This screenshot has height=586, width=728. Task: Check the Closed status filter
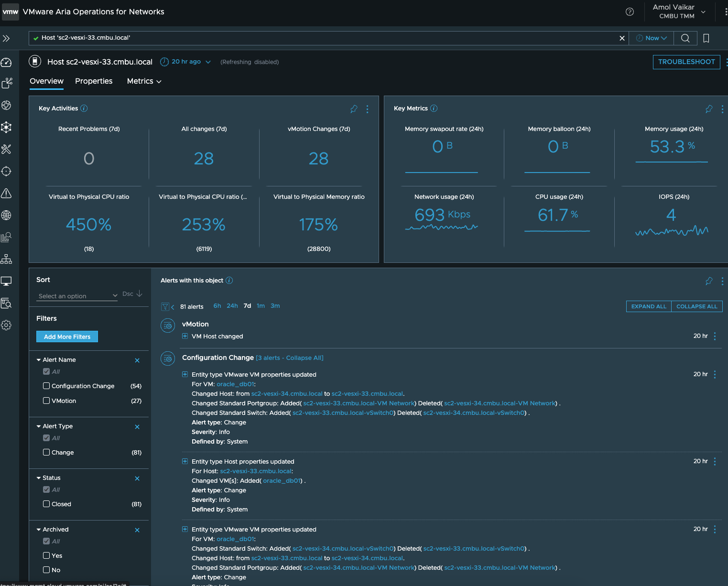(x=46, y=504)
